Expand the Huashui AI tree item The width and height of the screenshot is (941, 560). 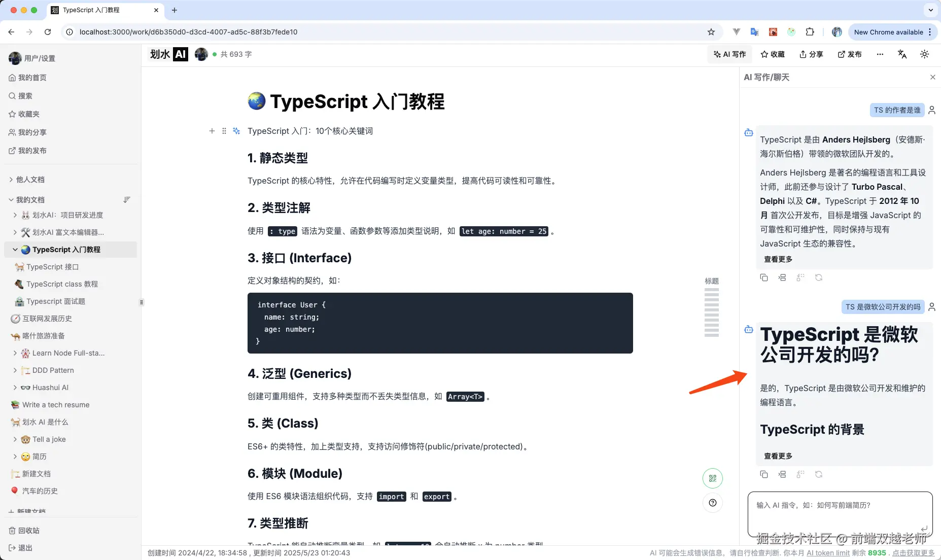(15, 388)
